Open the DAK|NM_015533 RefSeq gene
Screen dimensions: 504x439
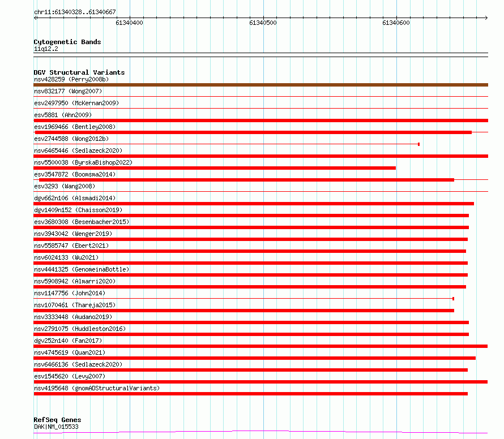point(56,427)
